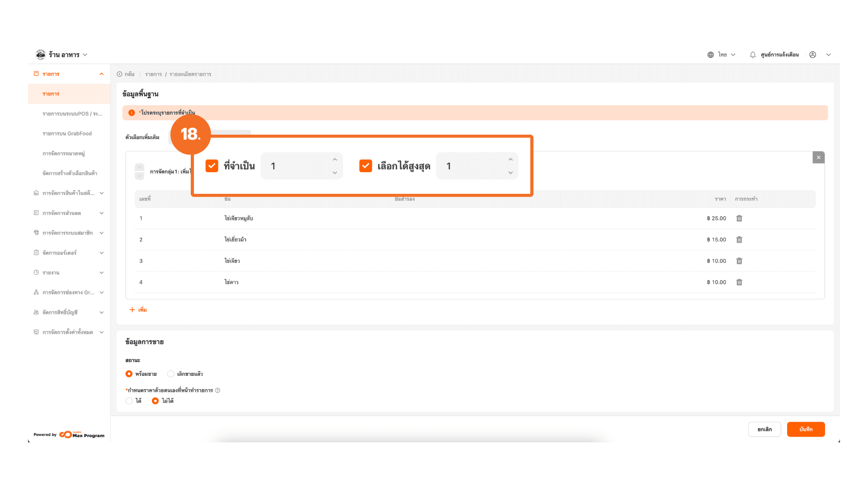Select the ได้ radio button
Image resolution: width=868 pixels, height=488 pixels.
[129, 401]
